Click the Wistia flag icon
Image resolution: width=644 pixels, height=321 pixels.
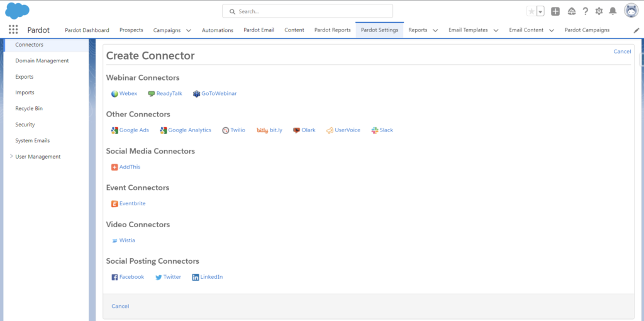114,240
